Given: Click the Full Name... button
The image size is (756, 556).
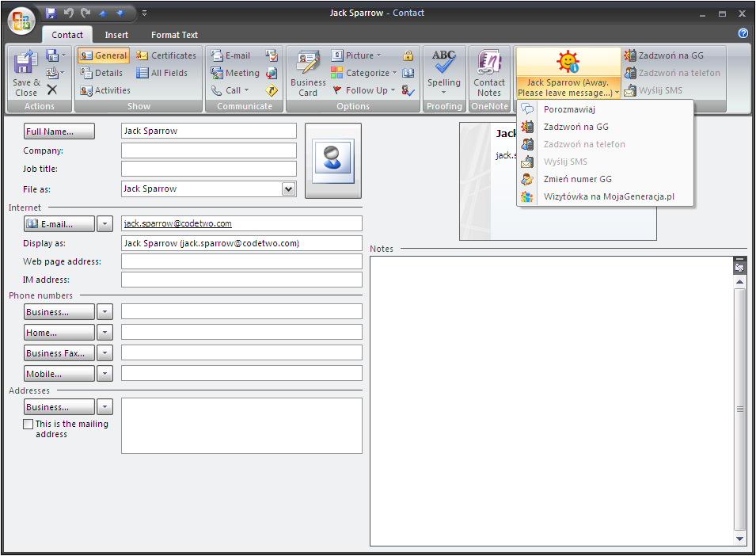Looking at the screenshot, I should [59, 131].
